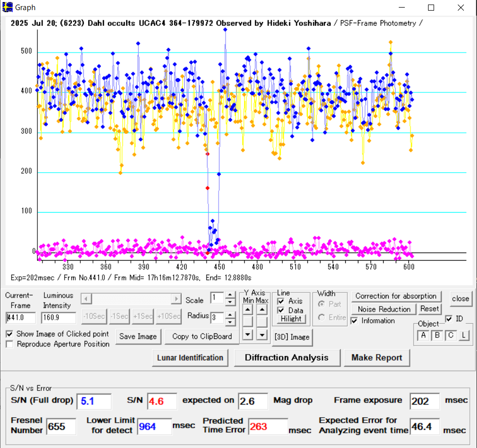Toggle the Information checkbox
The height and width of the screenshot is (448, 477).
[x=354, y=321]
